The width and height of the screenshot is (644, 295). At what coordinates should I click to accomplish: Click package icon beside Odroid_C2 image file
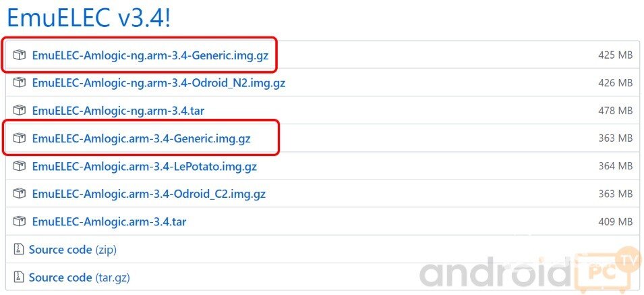click(x=19, y=194)
